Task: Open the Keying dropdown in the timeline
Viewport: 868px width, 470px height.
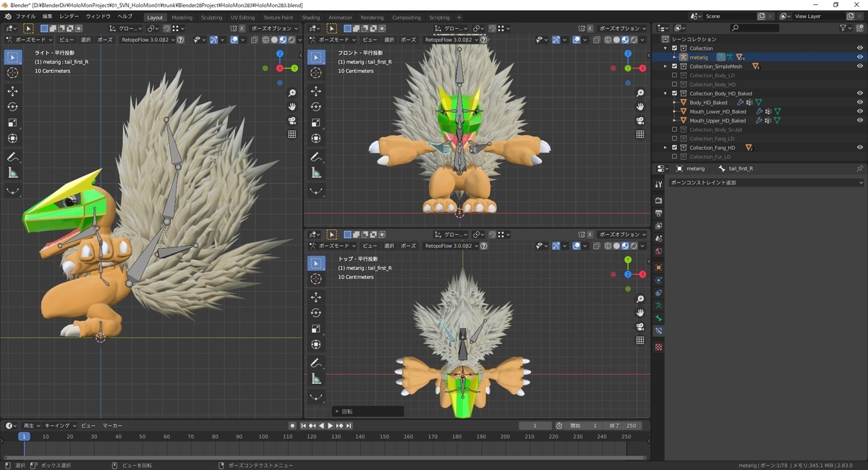Action: 59,426
